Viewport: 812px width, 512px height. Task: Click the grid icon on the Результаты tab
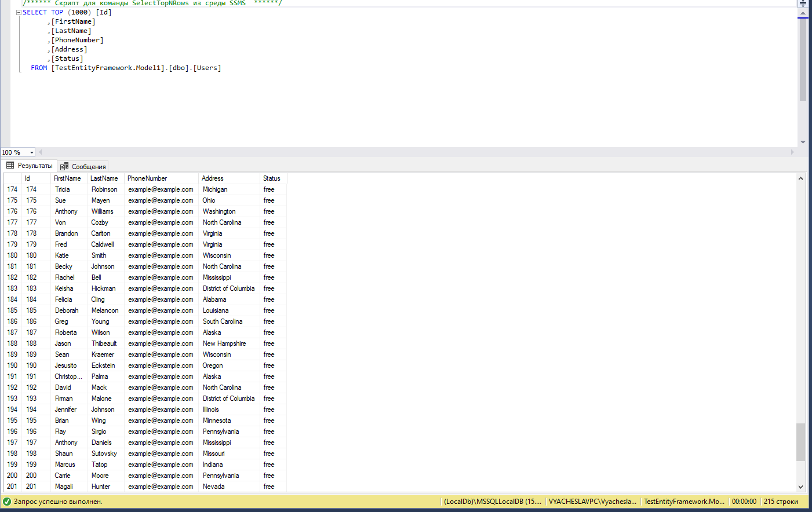pos(10,166)
